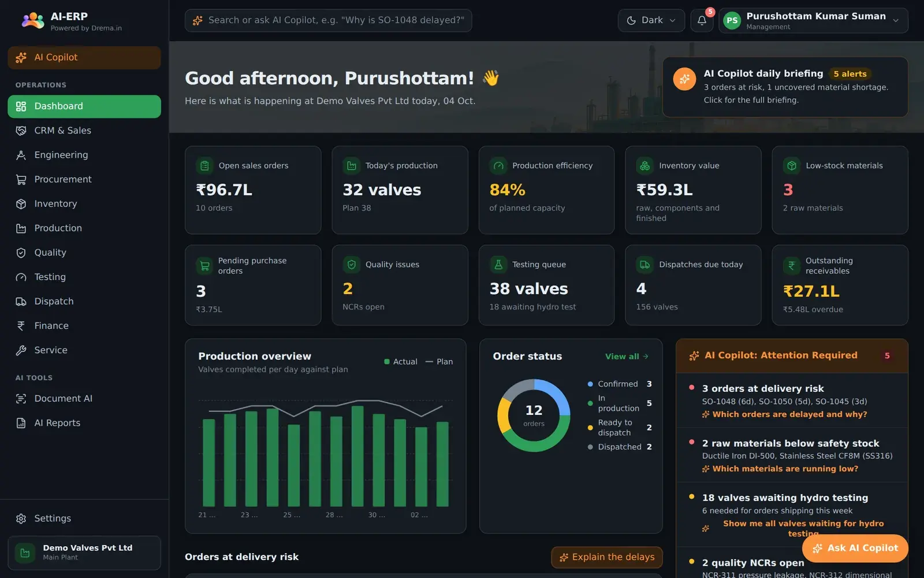Click the PS user avatar

732,21
